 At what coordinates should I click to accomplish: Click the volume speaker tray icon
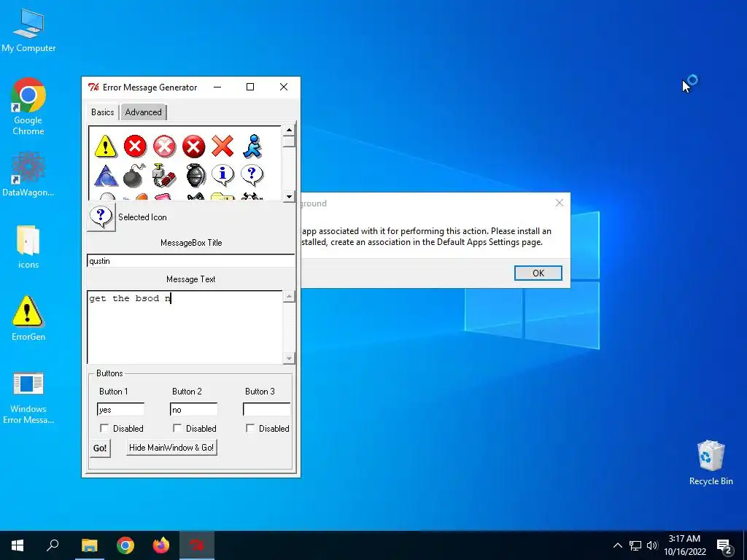[x=651, y=545]
